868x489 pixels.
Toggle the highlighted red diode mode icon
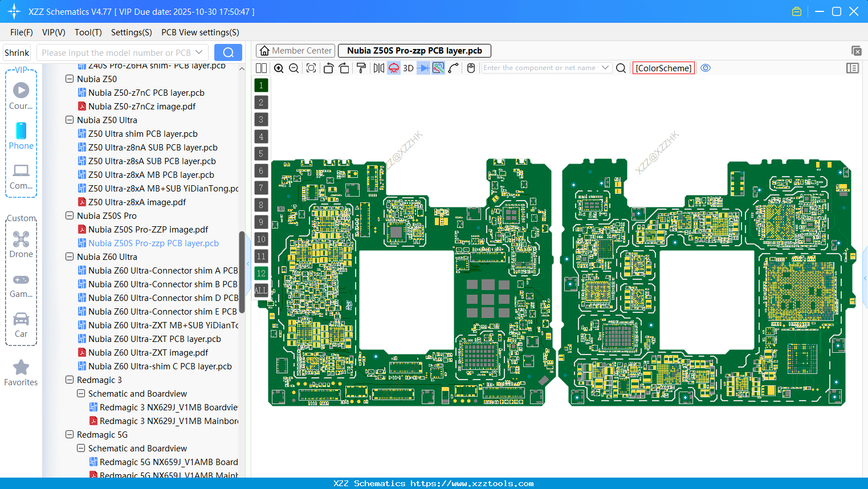[393, 68]
